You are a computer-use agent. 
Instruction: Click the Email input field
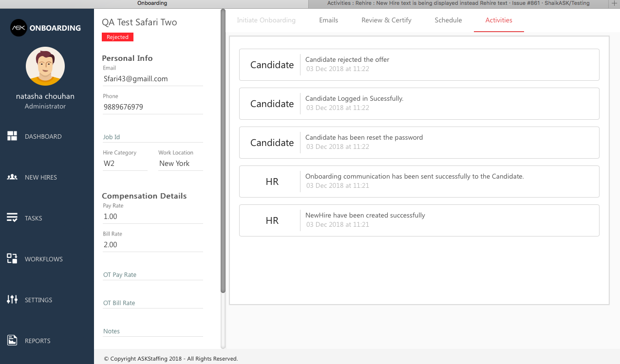152,79
